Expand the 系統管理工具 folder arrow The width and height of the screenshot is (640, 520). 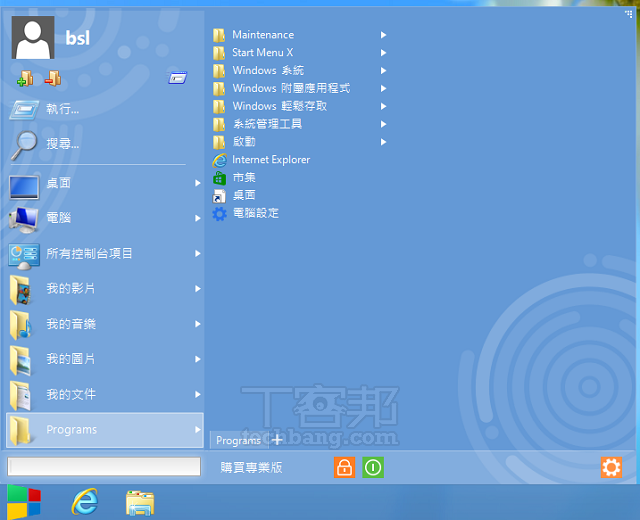pyautogui.click(x=383, y=124)
